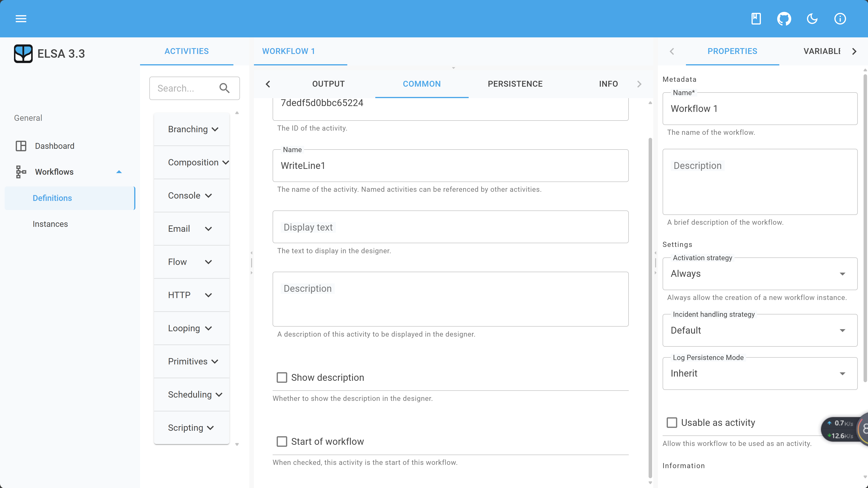Image resolution: width=868 pixels, height=488 pixels.
Task: Click the activities list scroll-down arrow
Action: click(x=237, y=444)
